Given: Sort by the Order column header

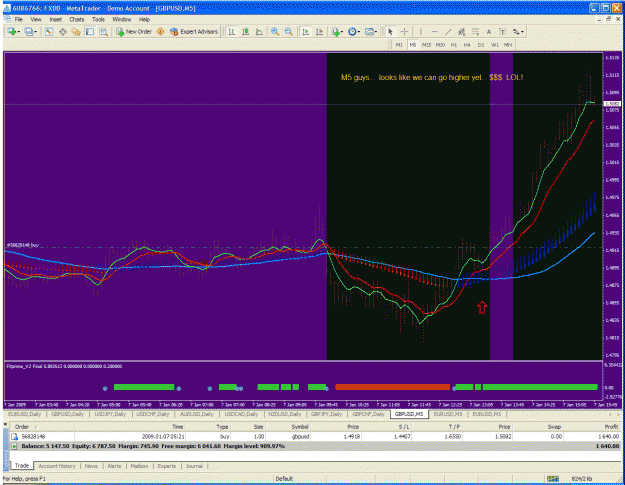Looking at the screenshot, I should [22, 426].
